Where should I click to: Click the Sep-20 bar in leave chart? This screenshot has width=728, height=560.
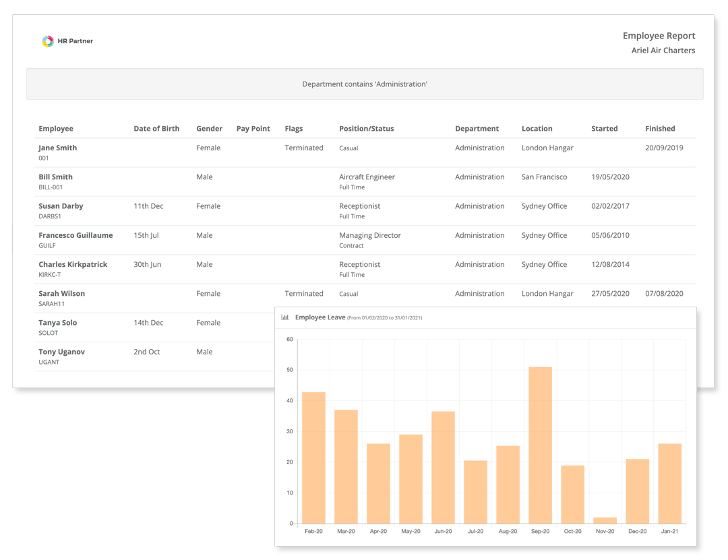click(x=540, y=445)
